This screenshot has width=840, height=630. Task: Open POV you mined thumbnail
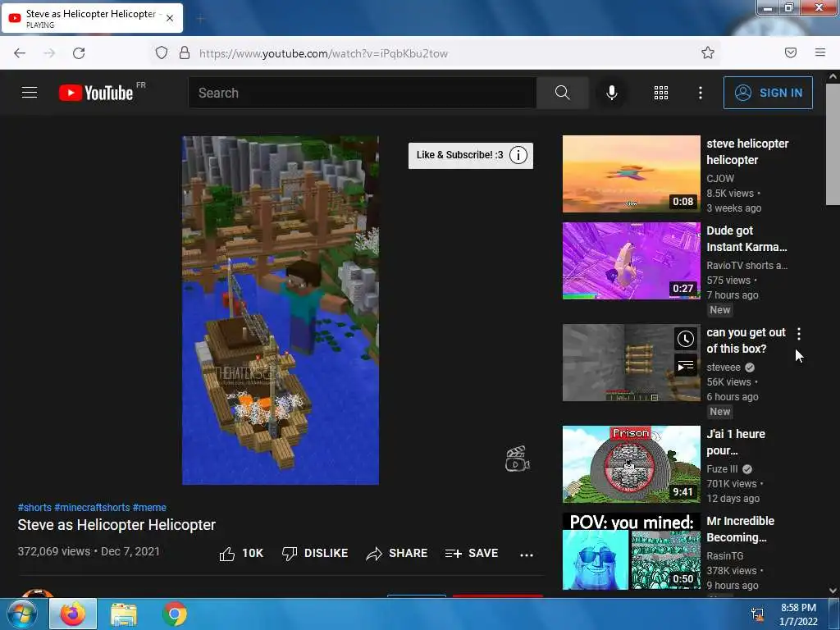pyautogui.click(x=631, y=551)
